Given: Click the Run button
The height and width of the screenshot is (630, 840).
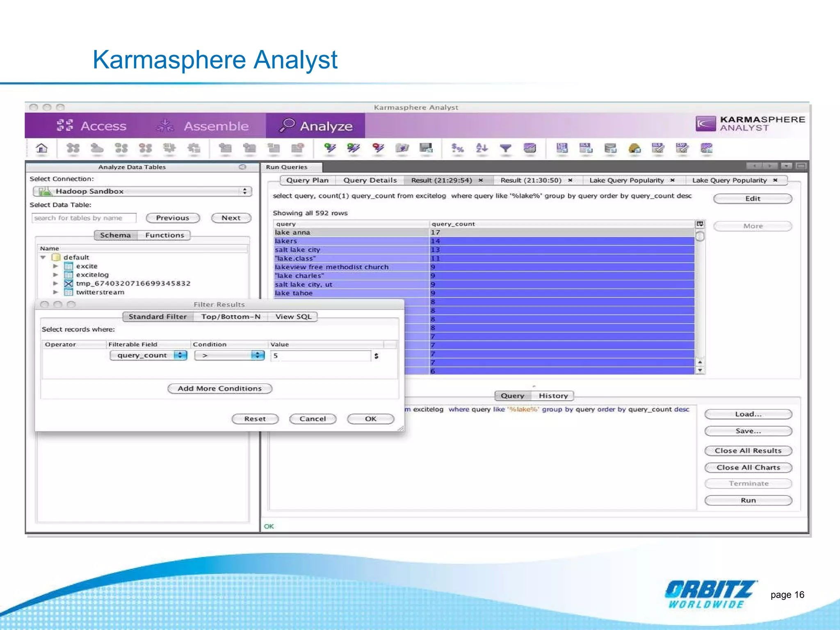Looking at the screenshot, I should pyautogui.click(x=749, y=501).
